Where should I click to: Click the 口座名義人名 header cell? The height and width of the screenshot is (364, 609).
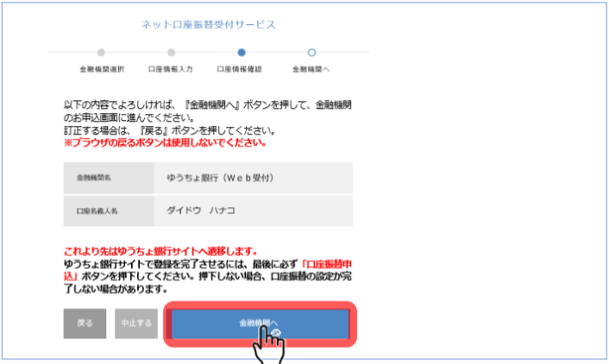[x=109, y=211]
